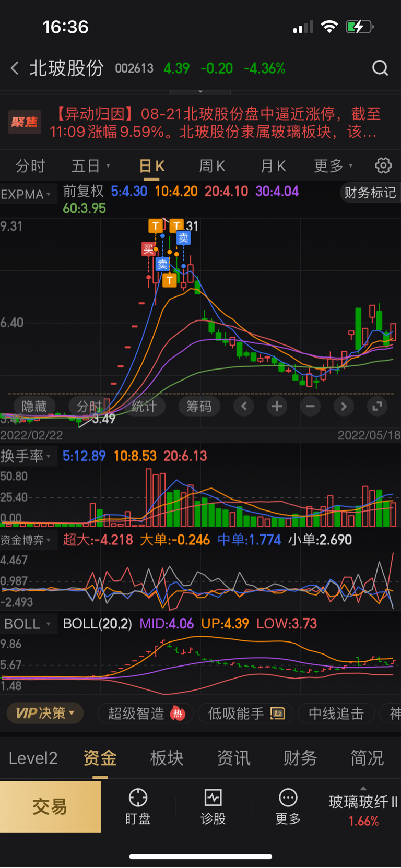Image resolution: width=401 pixels, height=868 pixels.
Task: Tap orange T marker below 卖
Action: [169, 280]
